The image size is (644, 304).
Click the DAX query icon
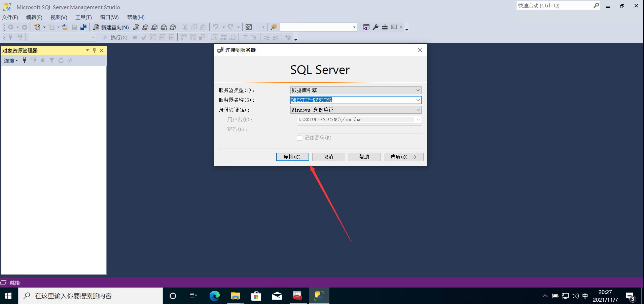[x=173, y=27]
